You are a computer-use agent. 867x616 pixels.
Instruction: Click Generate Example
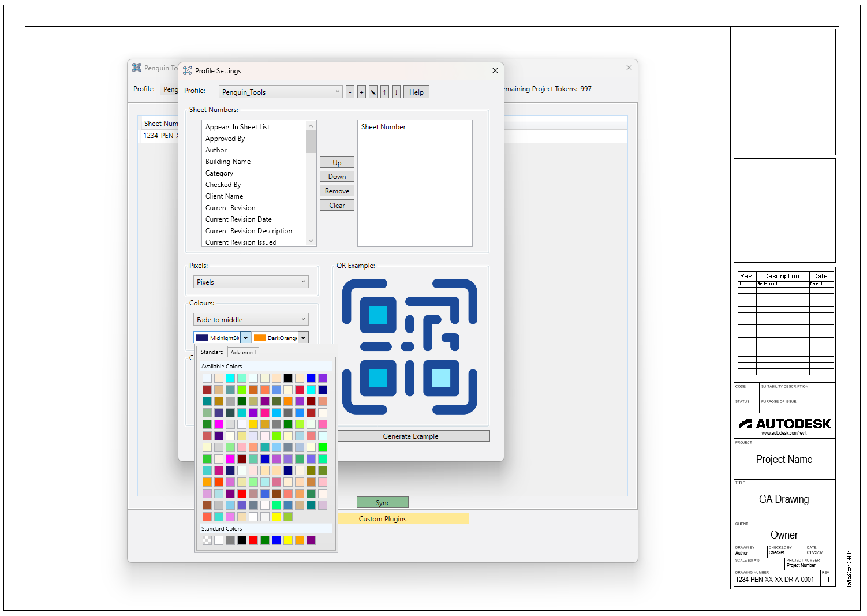point(411,436)
